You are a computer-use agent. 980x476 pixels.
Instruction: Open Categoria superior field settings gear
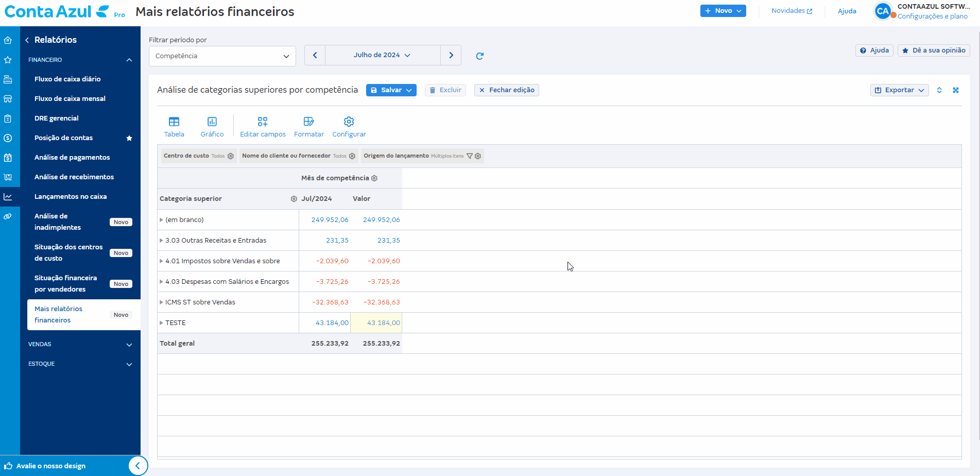294,199
